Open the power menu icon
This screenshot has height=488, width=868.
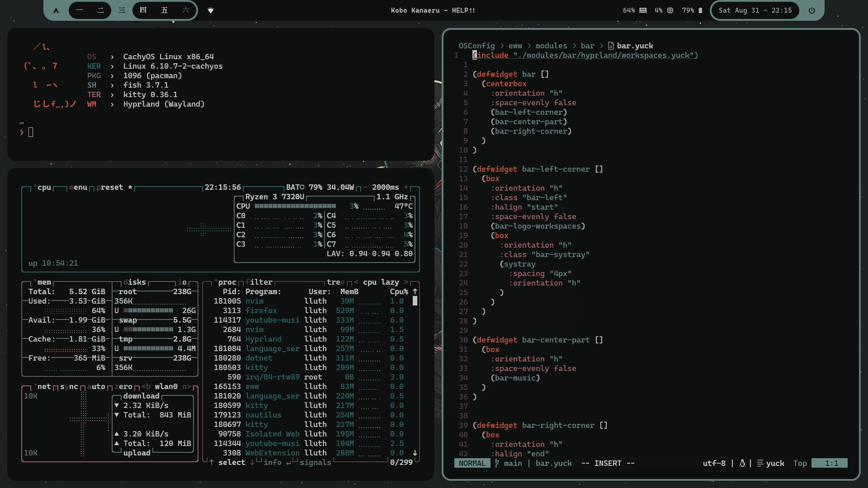pyautogui.click(x=812, y=10)
